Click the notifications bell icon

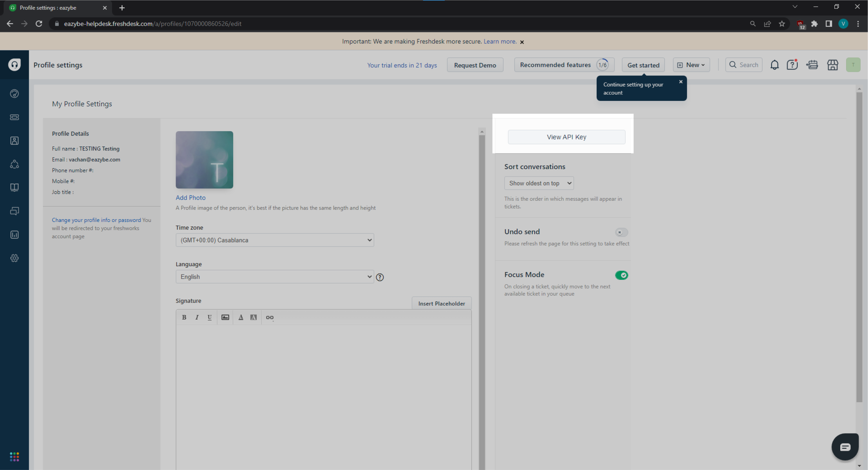[774, 65]
